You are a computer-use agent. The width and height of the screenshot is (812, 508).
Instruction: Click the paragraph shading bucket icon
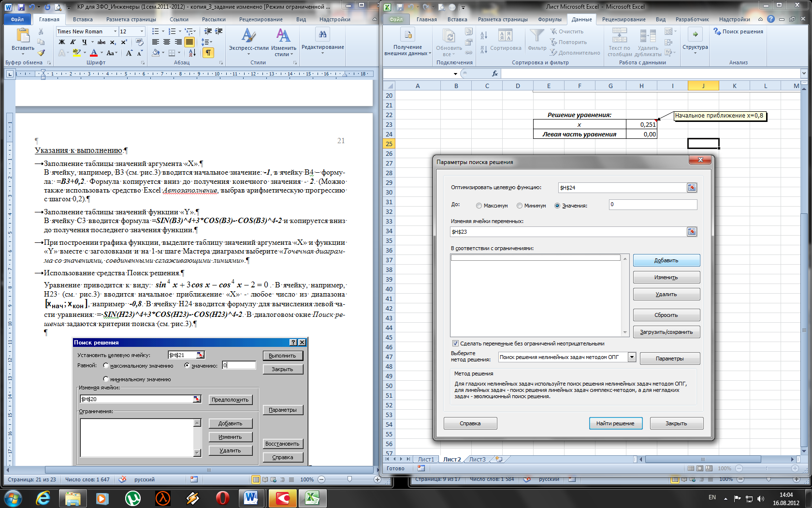pyautogui.click(x=156, y=53)
